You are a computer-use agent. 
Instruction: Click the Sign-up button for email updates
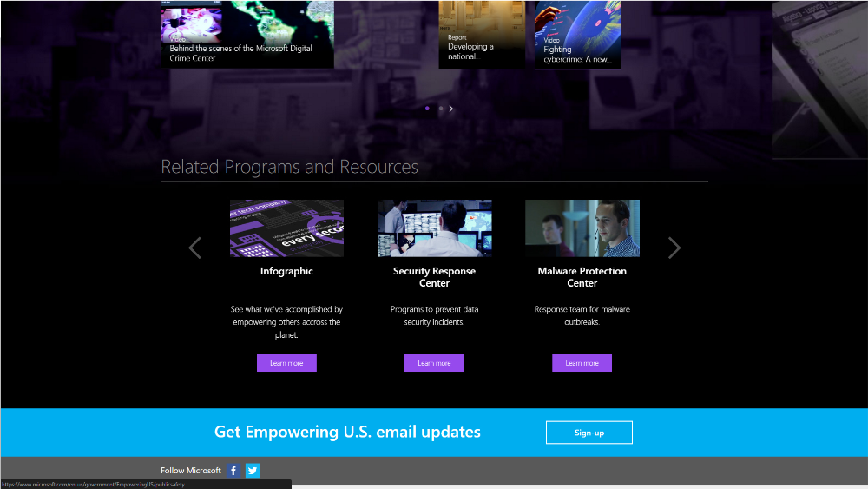point(589,433)
